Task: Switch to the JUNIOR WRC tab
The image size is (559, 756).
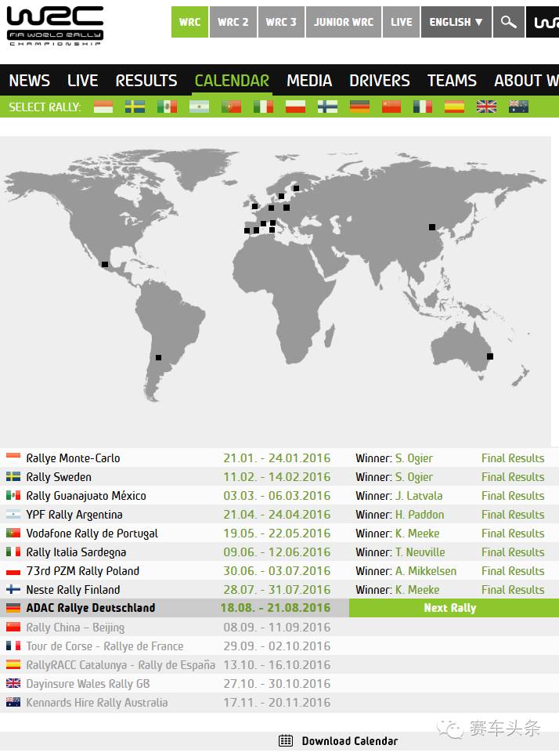Action: tap(344, 22)
